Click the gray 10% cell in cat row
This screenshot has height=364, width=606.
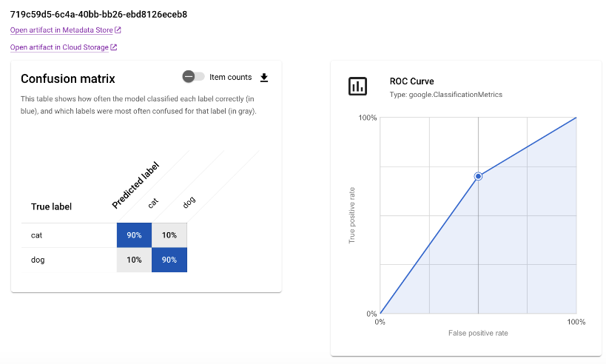click(x=169, y=235)
